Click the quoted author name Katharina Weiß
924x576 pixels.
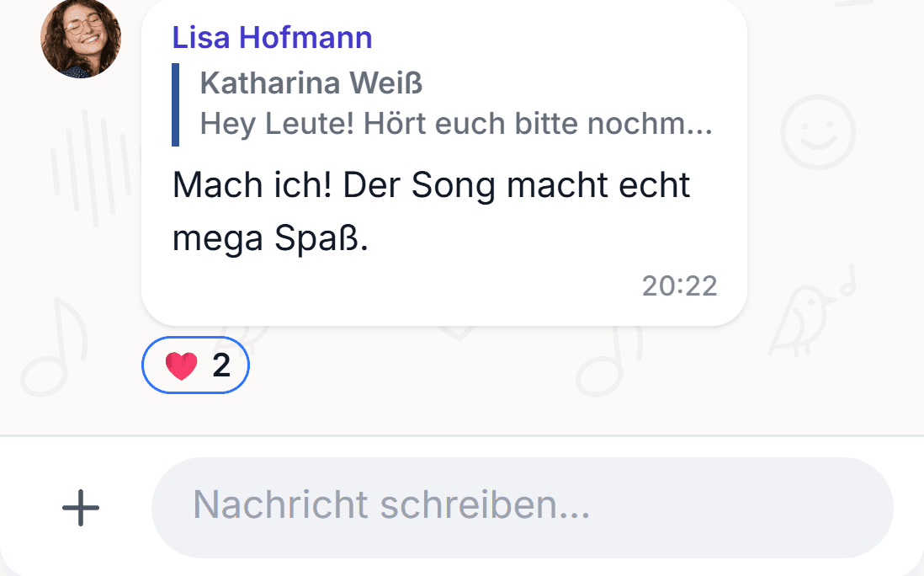coord(311,83)
